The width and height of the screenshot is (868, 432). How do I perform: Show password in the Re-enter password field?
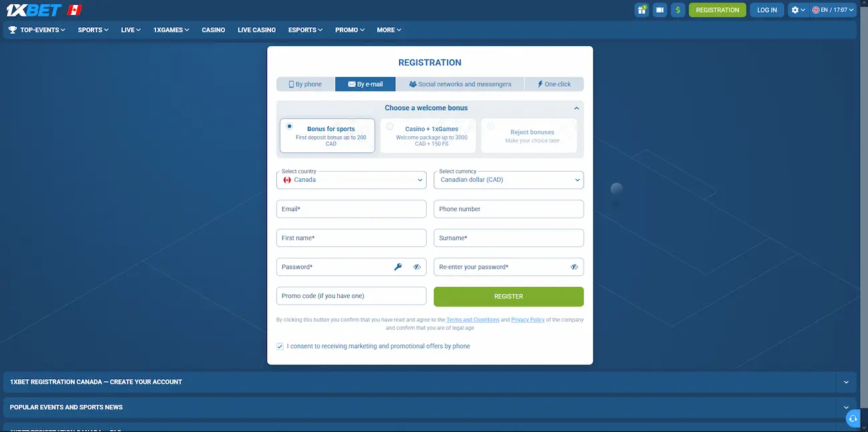pyautogui.click(x=574, y=267)
